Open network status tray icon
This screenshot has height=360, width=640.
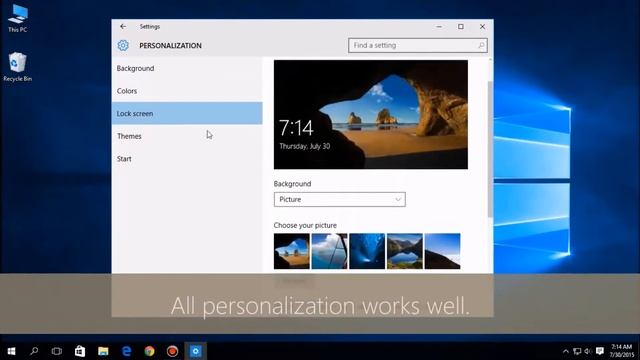(x=577, y=351)
